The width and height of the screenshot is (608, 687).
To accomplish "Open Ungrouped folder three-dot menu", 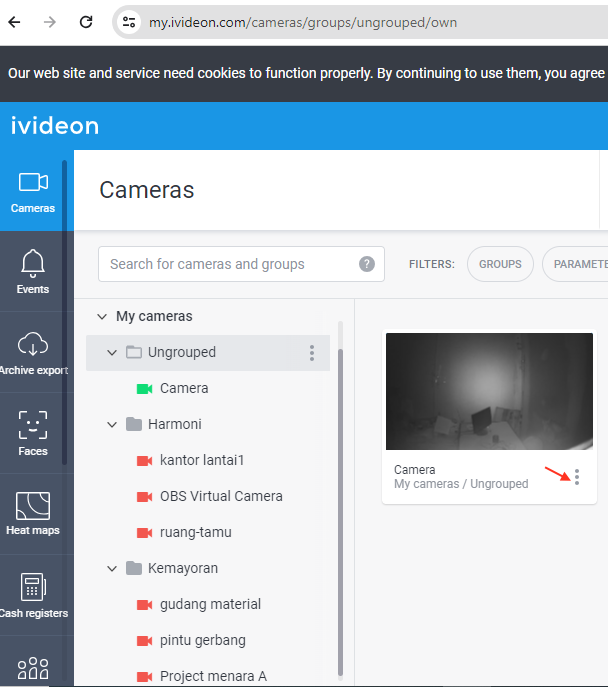I will pos(312,353).
